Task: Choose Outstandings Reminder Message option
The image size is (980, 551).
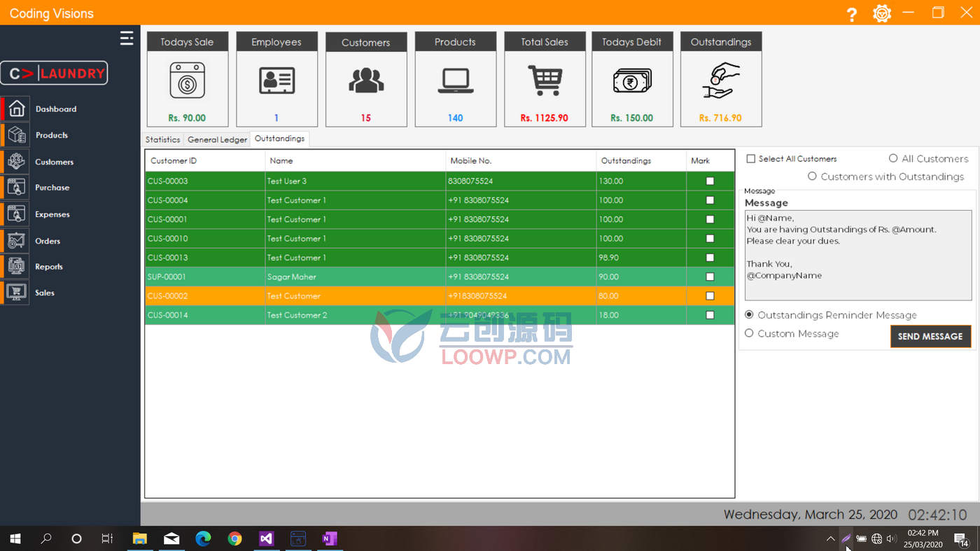Action: [749, 315]
